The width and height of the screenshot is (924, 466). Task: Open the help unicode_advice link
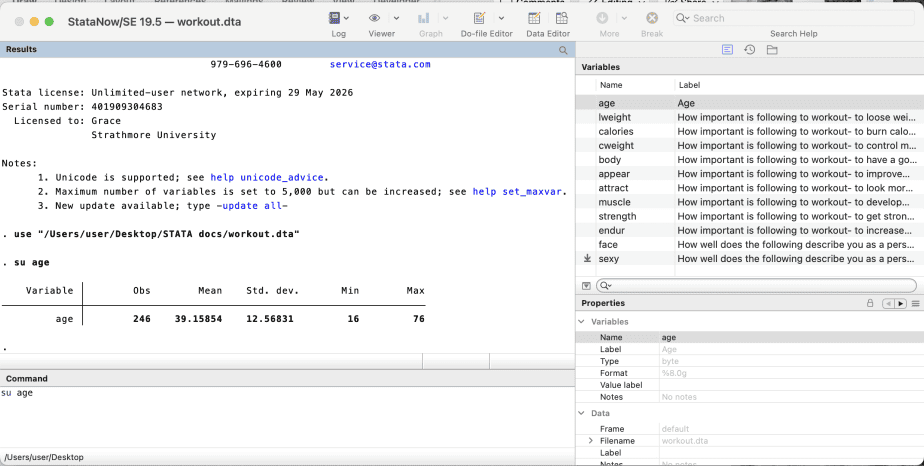(267, 177)
